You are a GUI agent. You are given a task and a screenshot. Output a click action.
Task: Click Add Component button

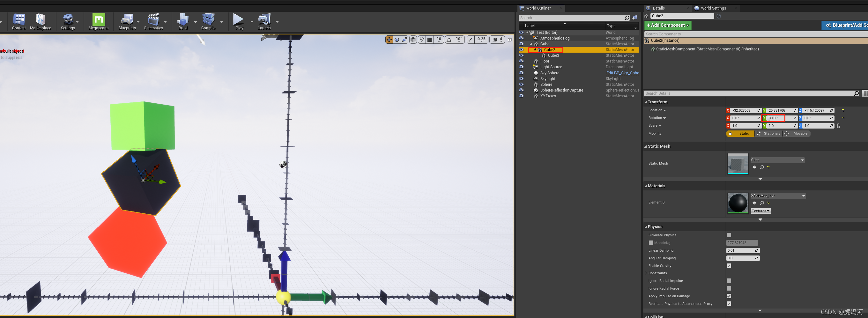tap(668, 26)
